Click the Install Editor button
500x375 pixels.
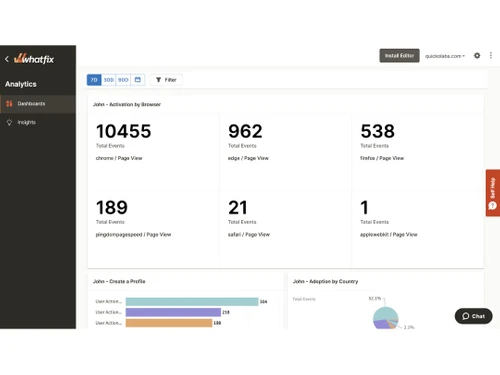pyautogui.click(x=399, y=56)
